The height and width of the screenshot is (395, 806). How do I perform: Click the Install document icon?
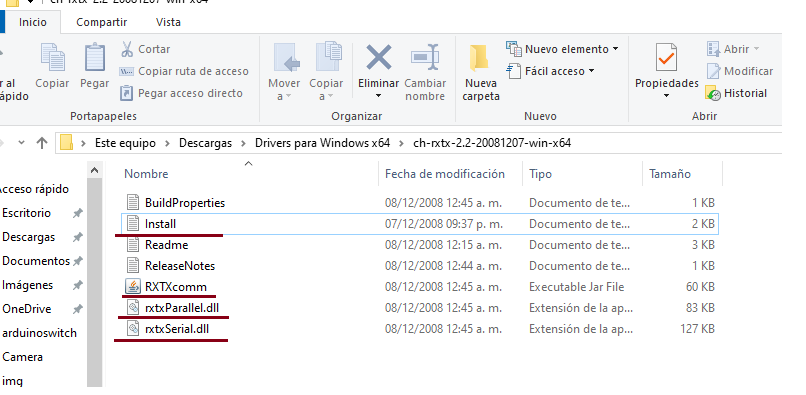(133, 224)
